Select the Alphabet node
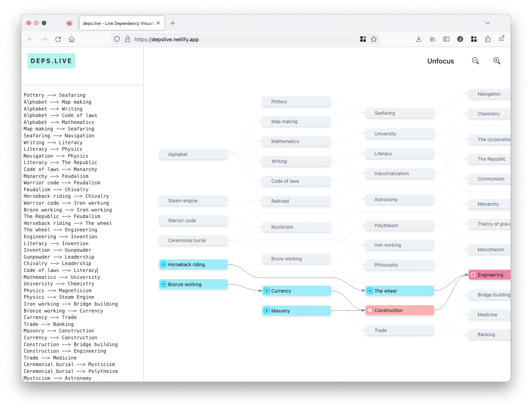 point(193,154)
